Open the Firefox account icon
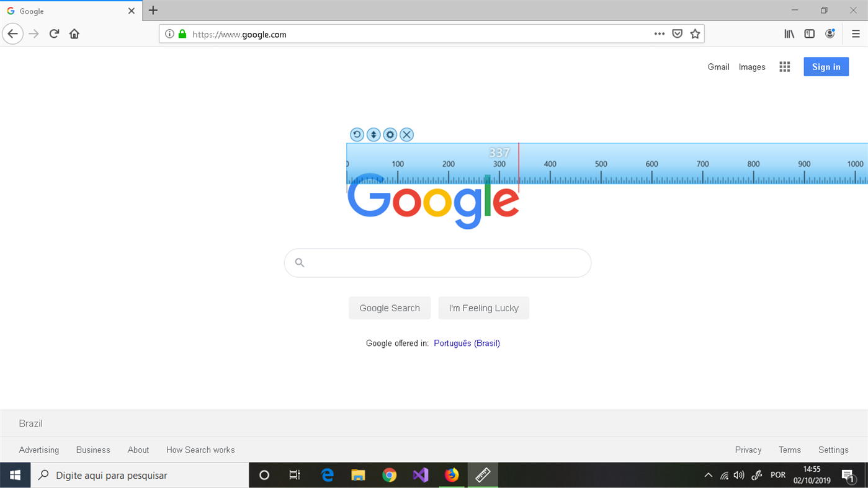Screen dimensions: 868x488 point(830,34)
